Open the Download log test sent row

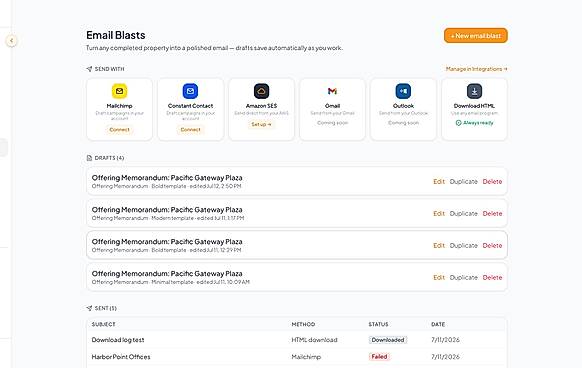(297, 340)
